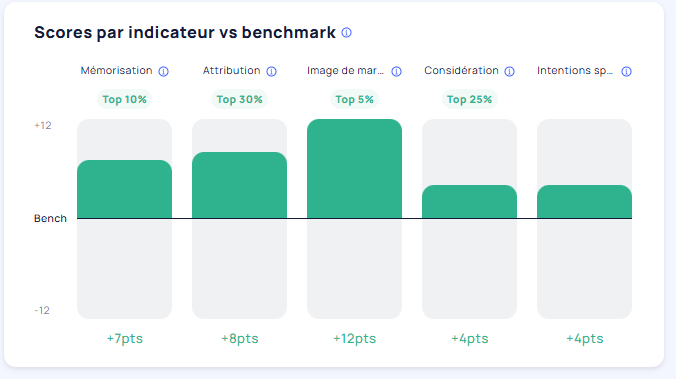Select the Attribution green bar
The height and width of the screenshot is (379, 676).
point(239,185)
